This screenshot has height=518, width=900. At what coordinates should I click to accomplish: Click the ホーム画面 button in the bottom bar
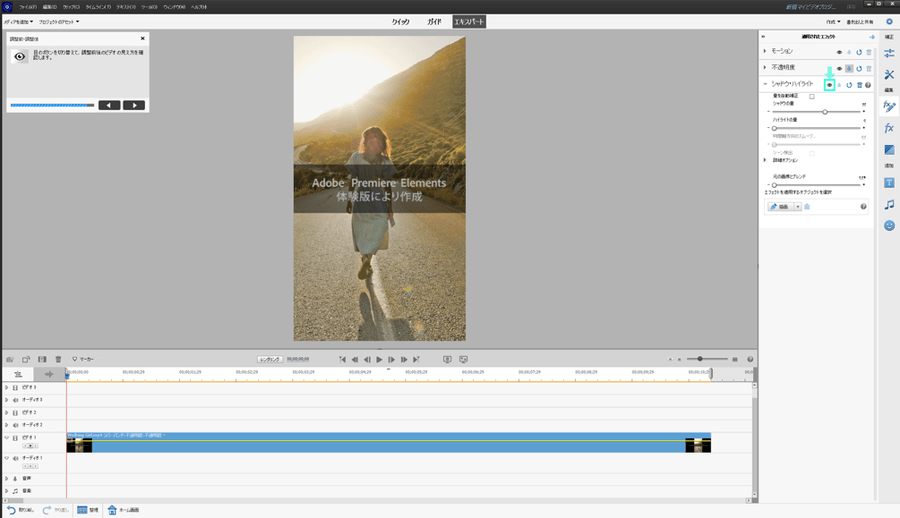pos(123,510)
